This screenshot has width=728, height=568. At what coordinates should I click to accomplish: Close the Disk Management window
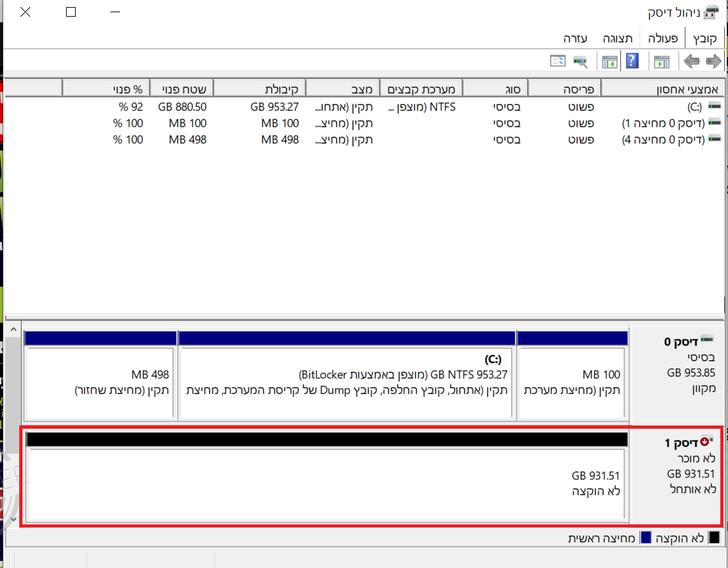(26, 12)
